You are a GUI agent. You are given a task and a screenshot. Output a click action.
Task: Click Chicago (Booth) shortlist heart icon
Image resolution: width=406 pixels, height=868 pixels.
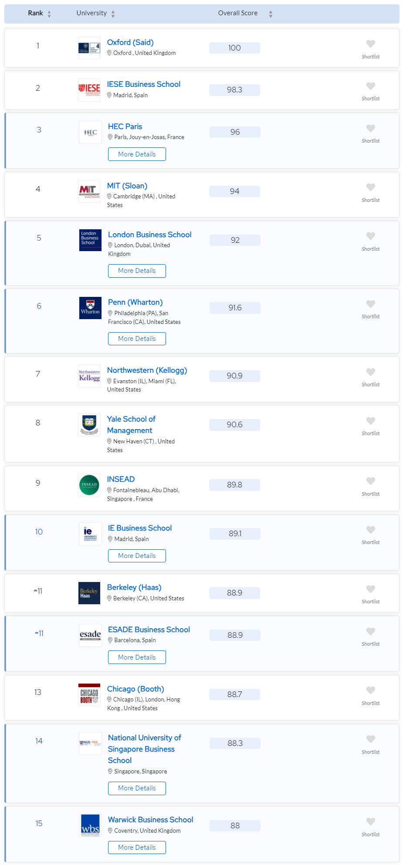pyautogui.click(x=371, y=690)
